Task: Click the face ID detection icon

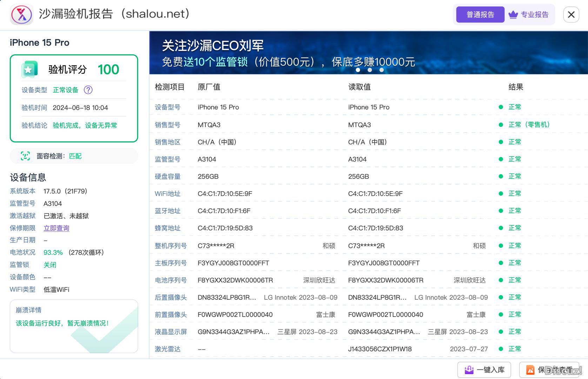Action: point(25,156)
